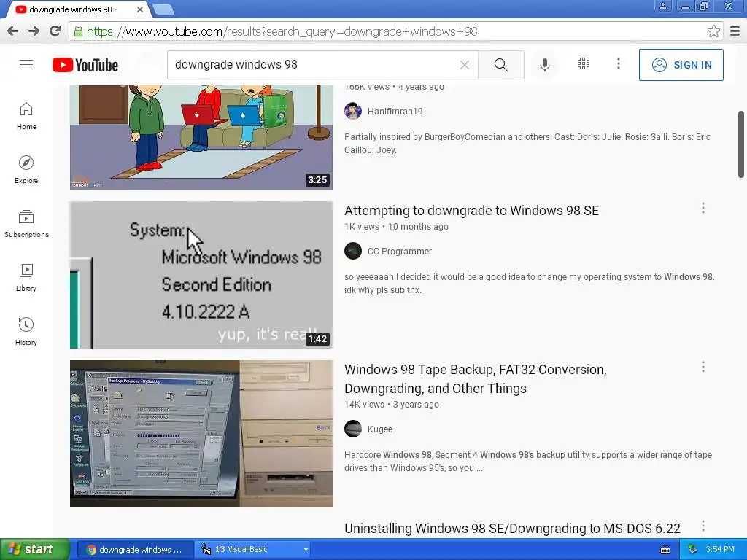Click the page vertical scrollbar thumb

click(x=741, y=144)
